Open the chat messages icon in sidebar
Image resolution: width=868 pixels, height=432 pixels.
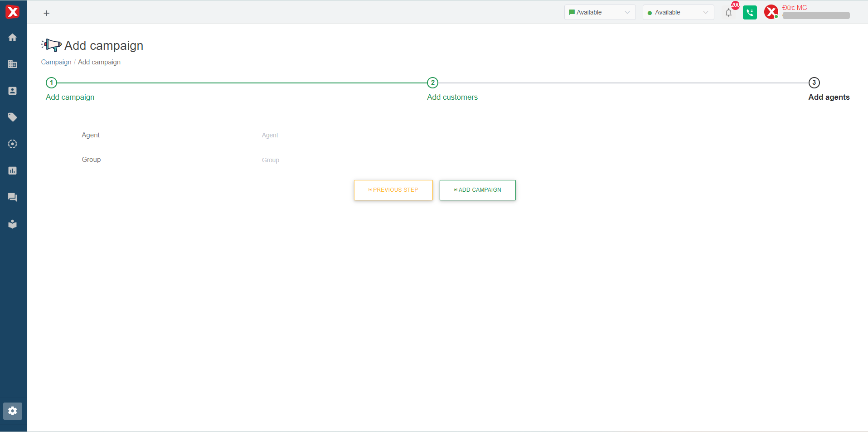point(13,197)
